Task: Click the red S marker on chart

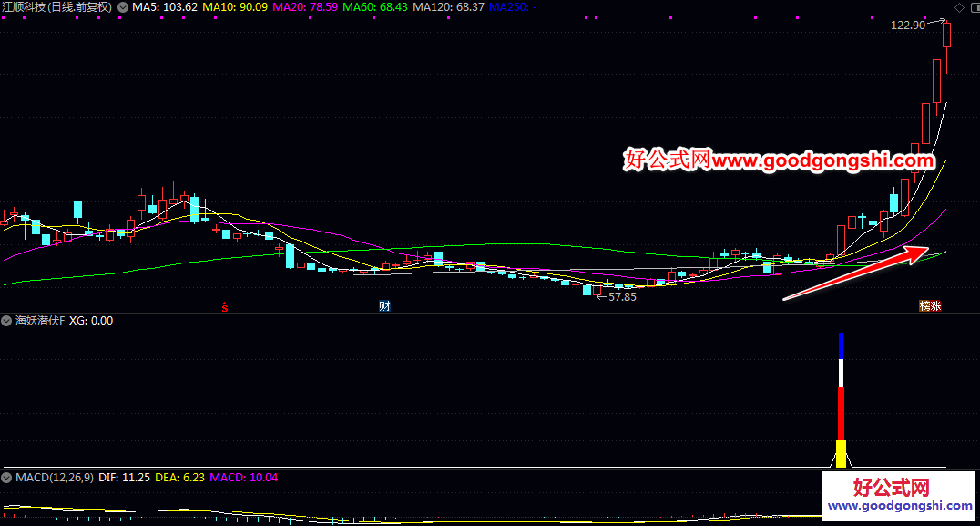Action: click(x=225, y=306)
